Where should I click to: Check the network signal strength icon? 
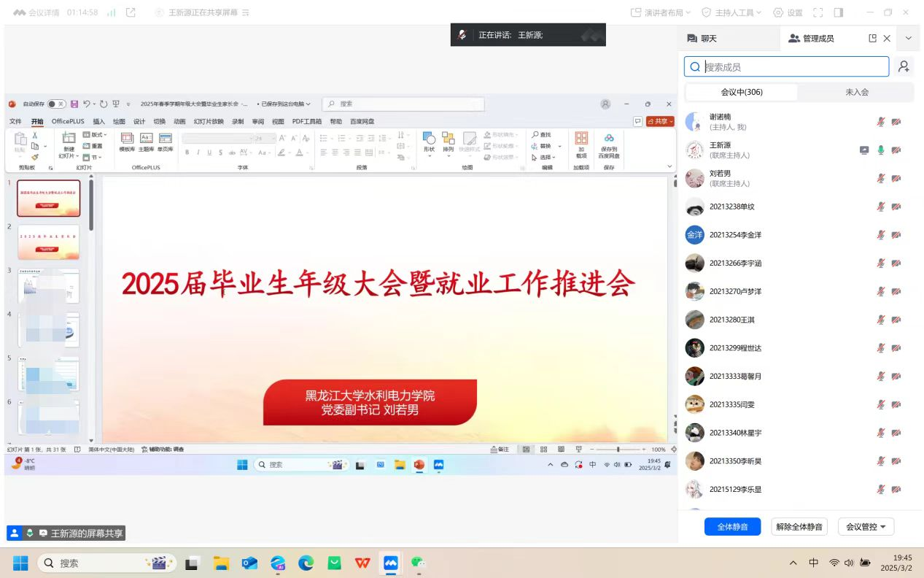(x=111, y=12)
